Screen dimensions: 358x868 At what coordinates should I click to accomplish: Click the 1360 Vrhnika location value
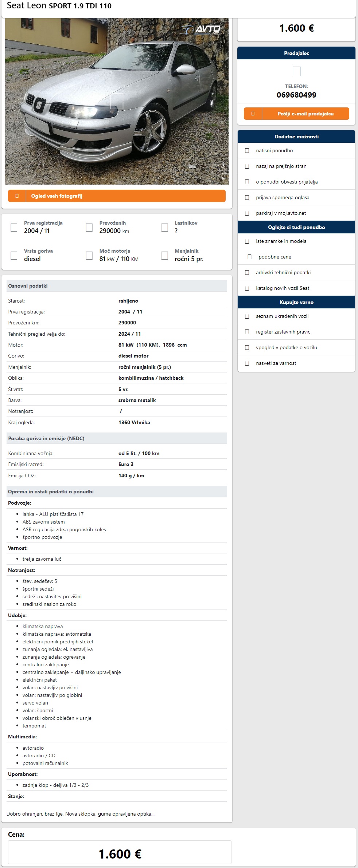(x=134, y=422)
